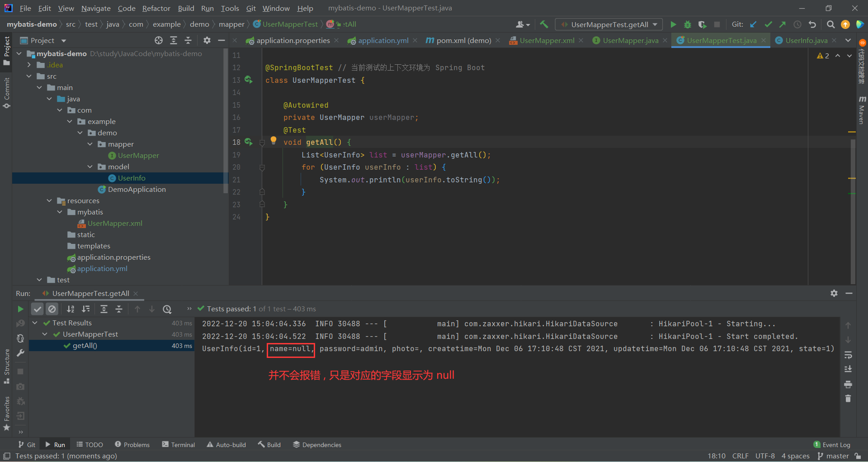868x462 pixels.
Task: Open the Event Log
Action: click(832, 445)
